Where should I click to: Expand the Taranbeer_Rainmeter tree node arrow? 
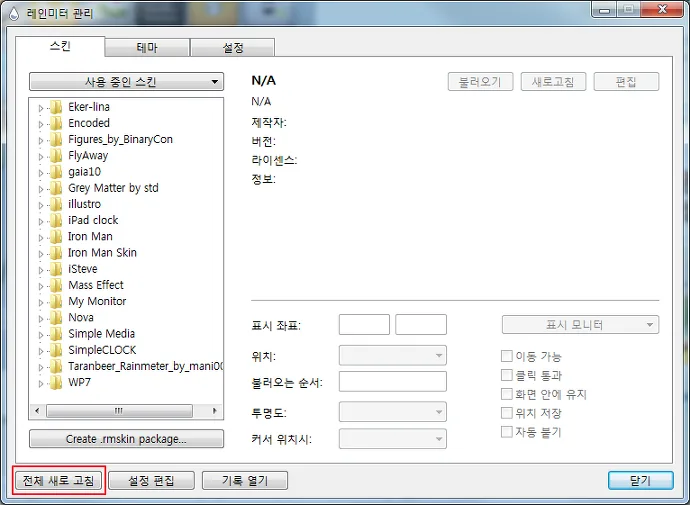pos(41,367)
